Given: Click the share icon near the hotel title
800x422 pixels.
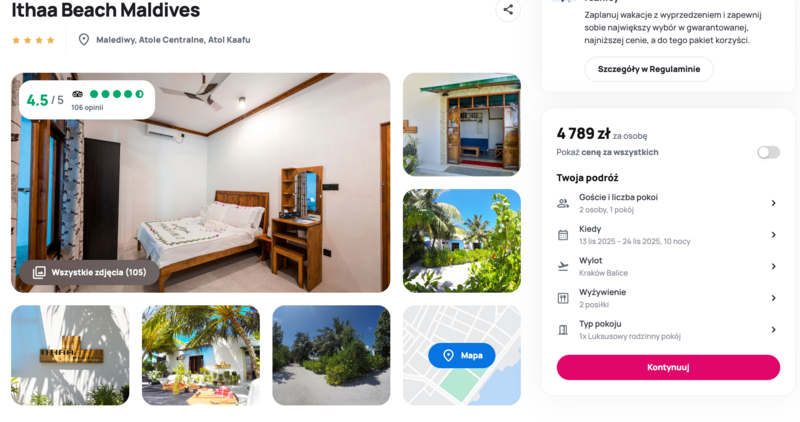Looking at the screenshot, I should (x=508, y=10).
